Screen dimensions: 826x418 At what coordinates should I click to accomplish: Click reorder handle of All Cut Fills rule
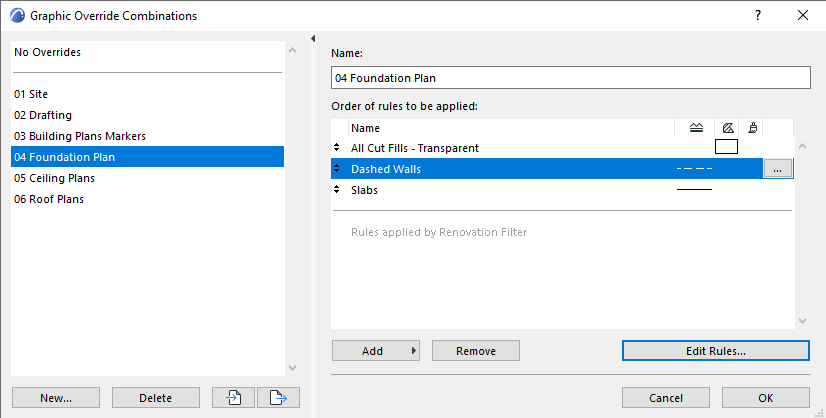coord(337,148)
